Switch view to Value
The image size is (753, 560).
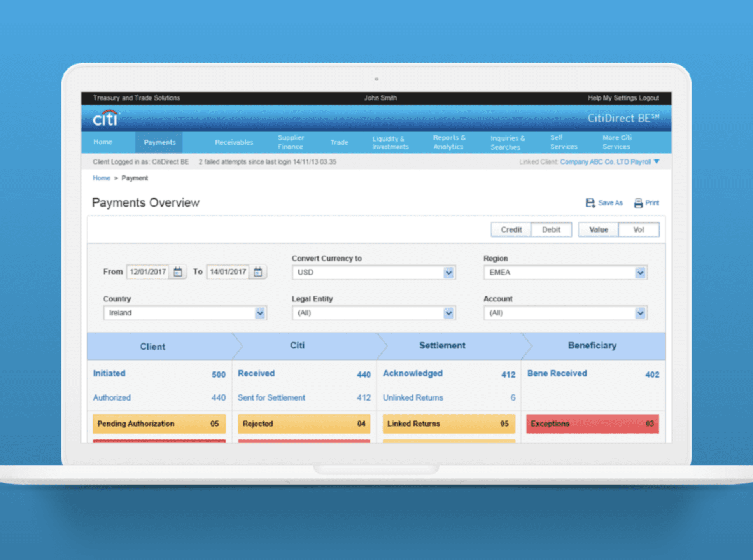point(598,229)
